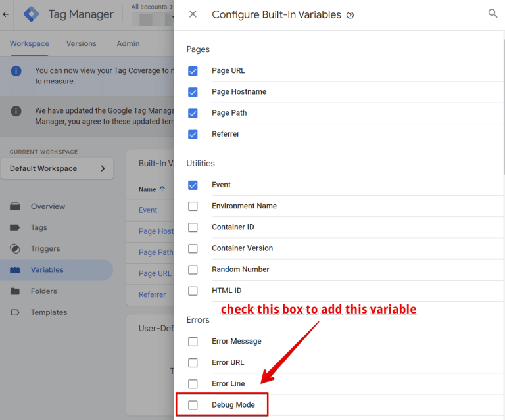
Task: Click the Debug Mode label text
Action: coord(233,405)
